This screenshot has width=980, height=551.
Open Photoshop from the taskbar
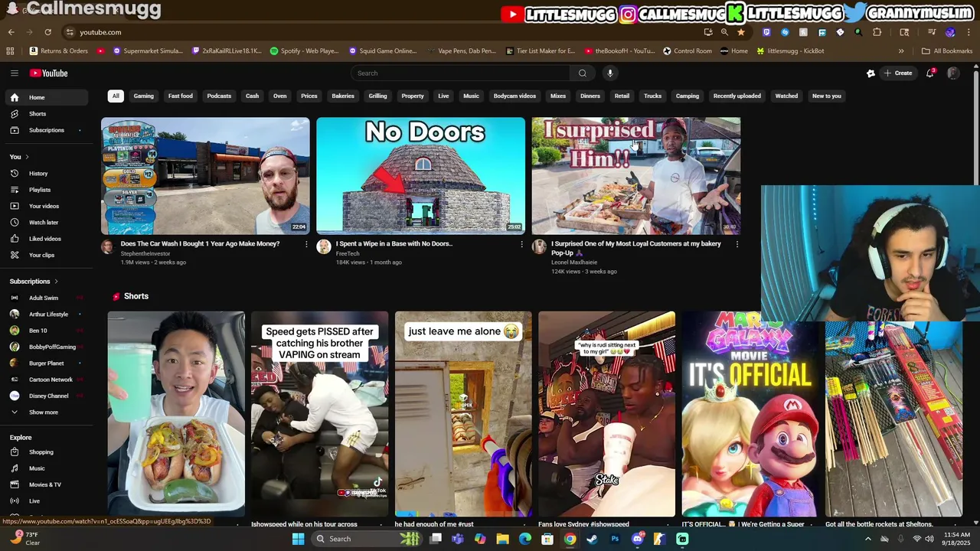coord(615,539)
